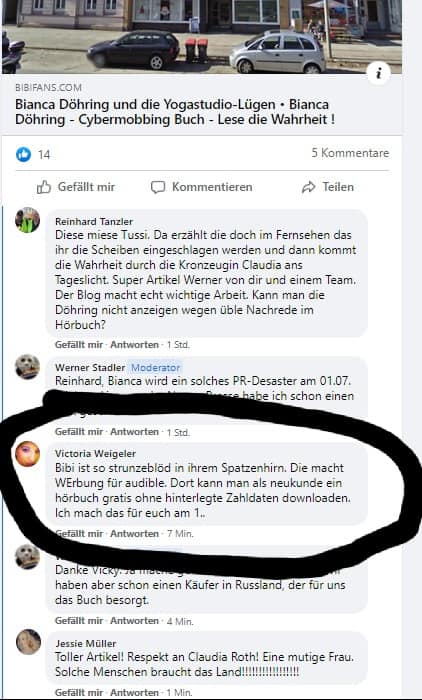Click the 7 Min. timestamp on Victoria's comment
The height and width of the screenshot is (700, 422).
pos(180,533)
